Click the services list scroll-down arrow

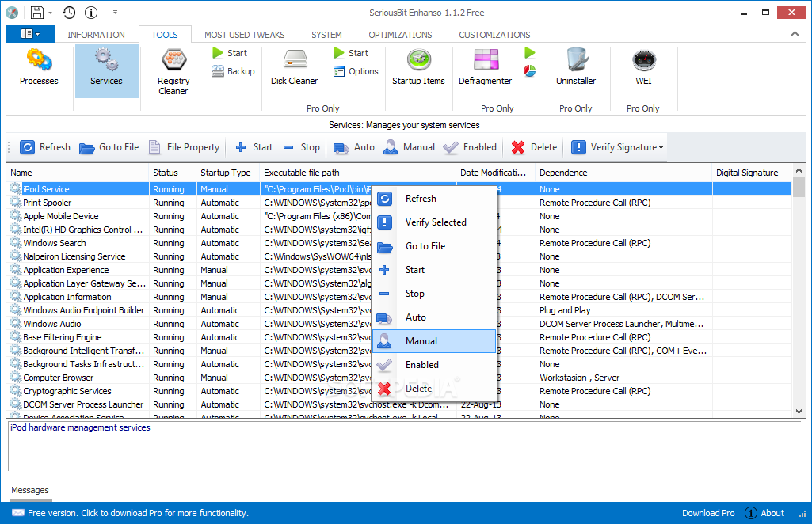799,412
